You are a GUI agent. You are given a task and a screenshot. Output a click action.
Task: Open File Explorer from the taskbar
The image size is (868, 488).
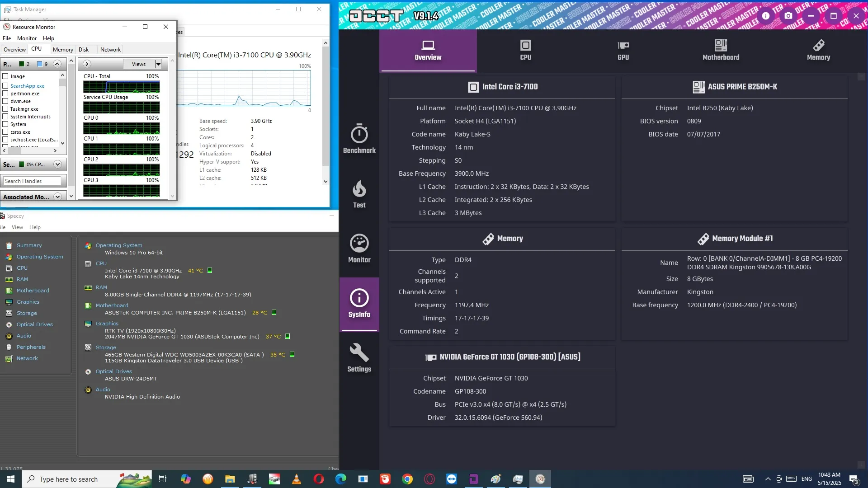coord(230,479)
